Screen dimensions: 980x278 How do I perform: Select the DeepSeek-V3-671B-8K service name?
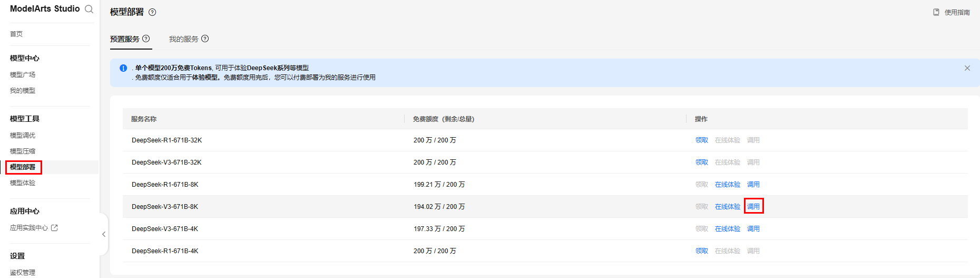(x=165, y=207)
